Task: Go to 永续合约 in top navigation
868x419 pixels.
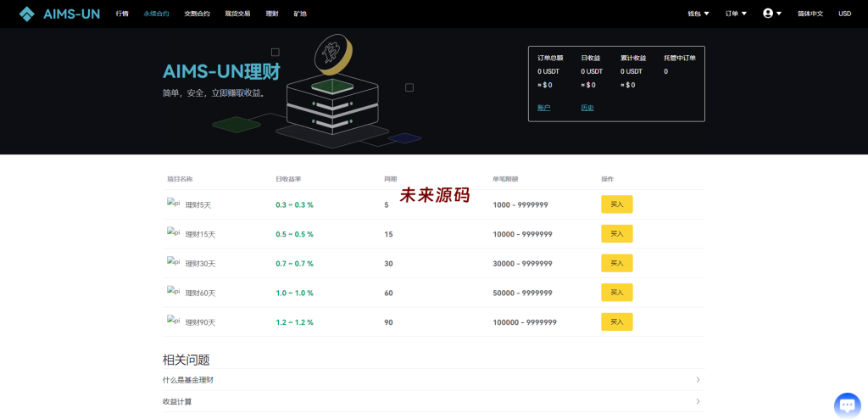Action: [156, 14]
